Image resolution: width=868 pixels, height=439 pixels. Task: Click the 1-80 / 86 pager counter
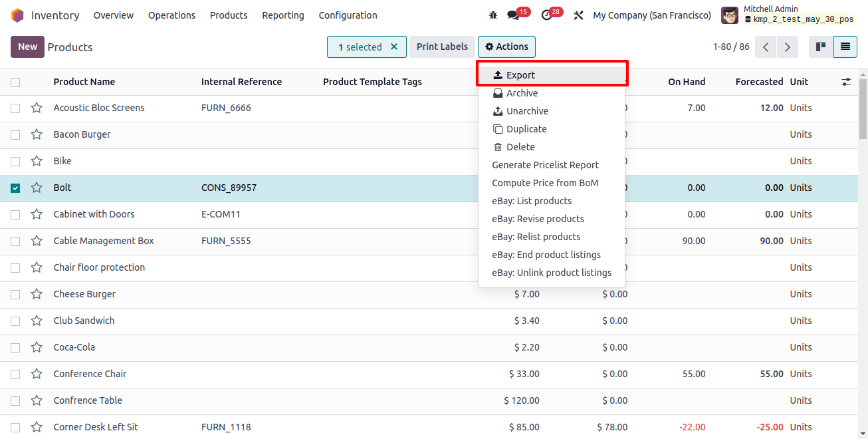point(731,47)
